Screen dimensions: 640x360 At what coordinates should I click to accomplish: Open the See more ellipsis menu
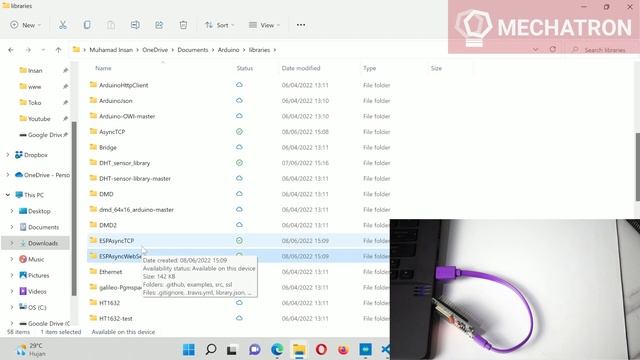pyautogui.click(x=301, y=25)
